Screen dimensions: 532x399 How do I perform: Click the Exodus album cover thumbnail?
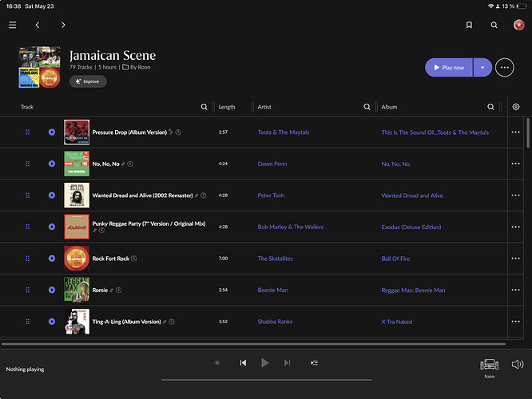click(x=77, y=227)
